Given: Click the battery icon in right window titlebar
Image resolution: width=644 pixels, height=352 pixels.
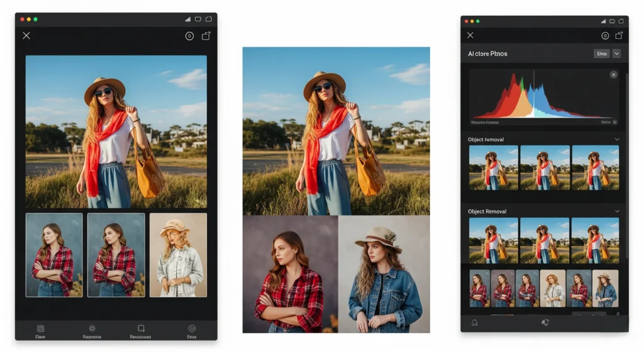Looking at the screenshot, I should click(x=612, y=21).
